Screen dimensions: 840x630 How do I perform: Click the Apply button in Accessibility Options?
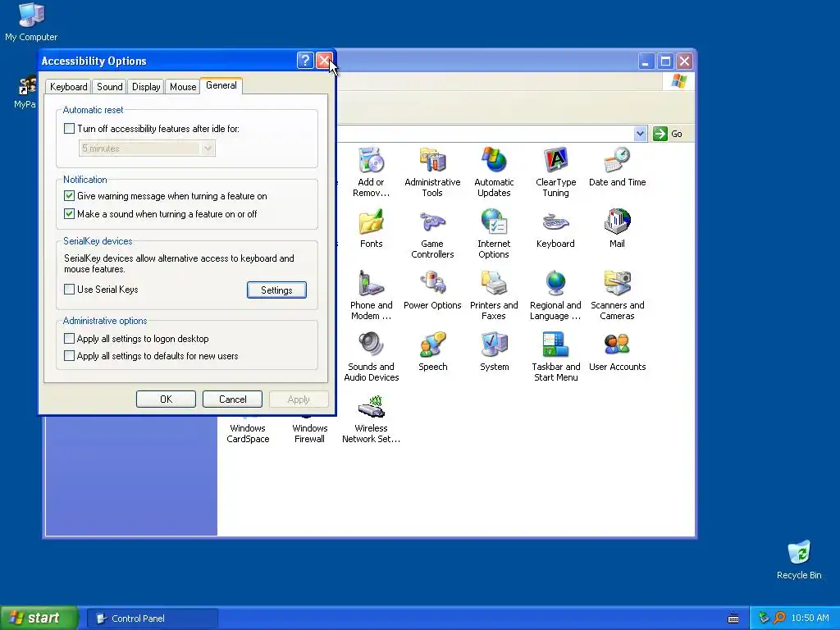point(299,399)
